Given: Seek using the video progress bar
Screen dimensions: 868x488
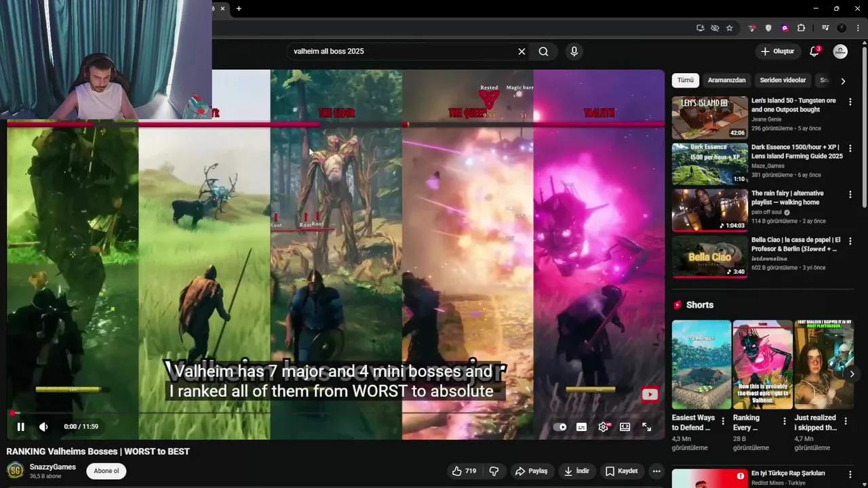Looking at the screenshot, I should pyautogui.click(x=336, y=413).
